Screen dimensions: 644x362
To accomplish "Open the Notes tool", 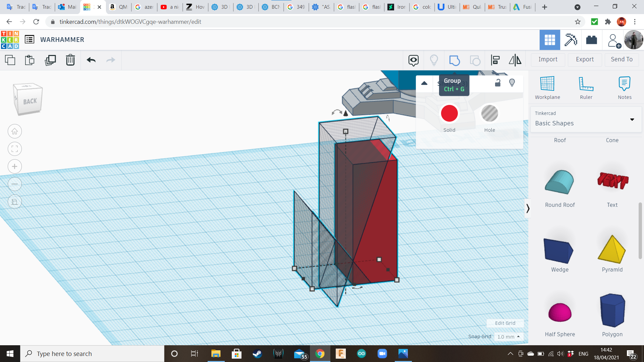I will click(x=625, y=88).
